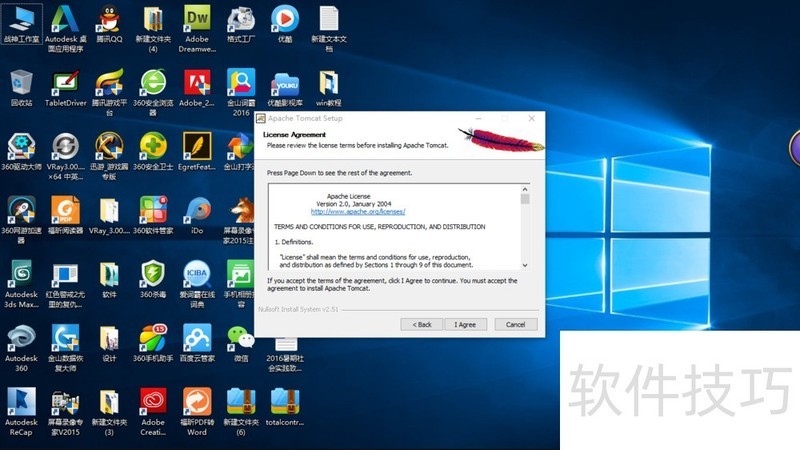Select the Autodesk 3ds Max desktop icon
This screenshot has width=800, height=450.
click(21, 284)
